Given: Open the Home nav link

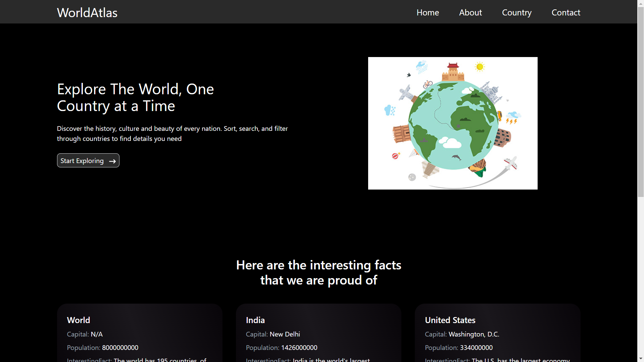Looking at the screenshot, I should [x=428, y=12].
